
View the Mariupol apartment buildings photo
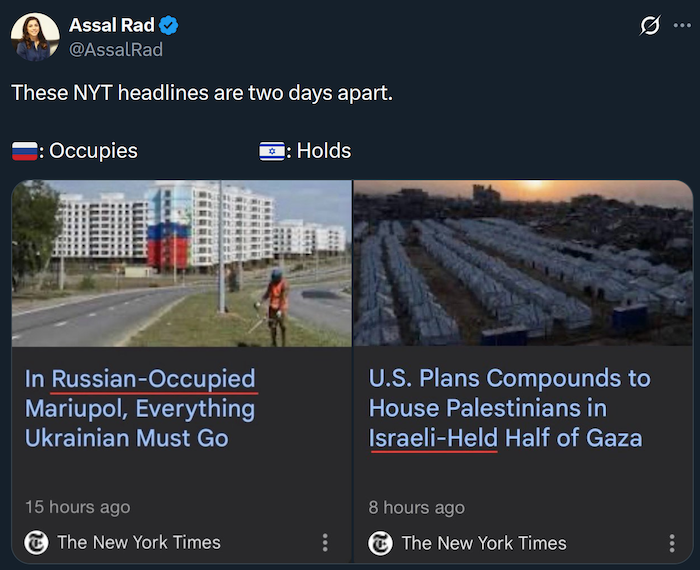pyautogui.click(x=181, y=263)
